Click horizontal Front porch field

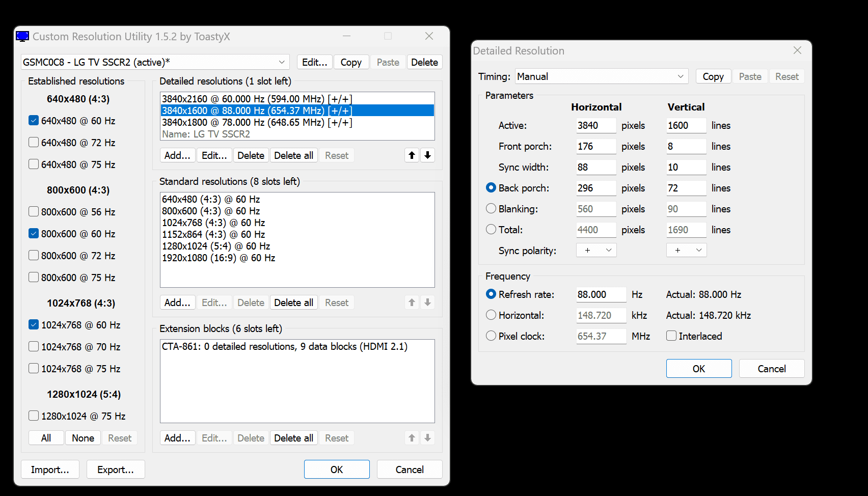(596, 146)
